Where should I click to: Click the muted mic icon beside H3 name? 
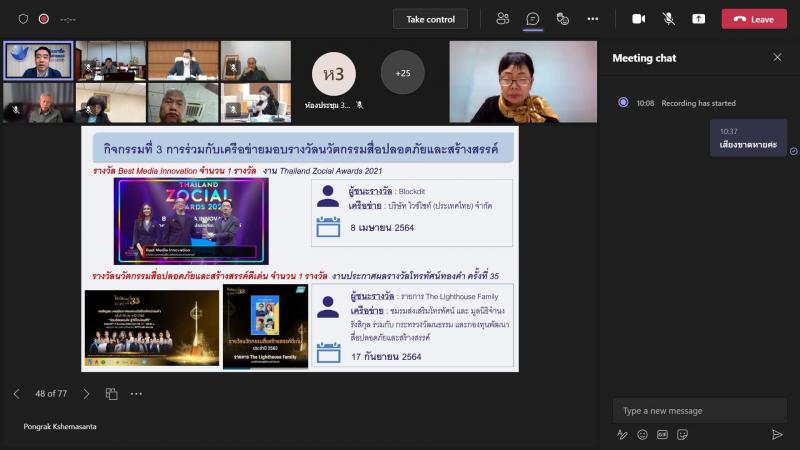coord(359,105)
